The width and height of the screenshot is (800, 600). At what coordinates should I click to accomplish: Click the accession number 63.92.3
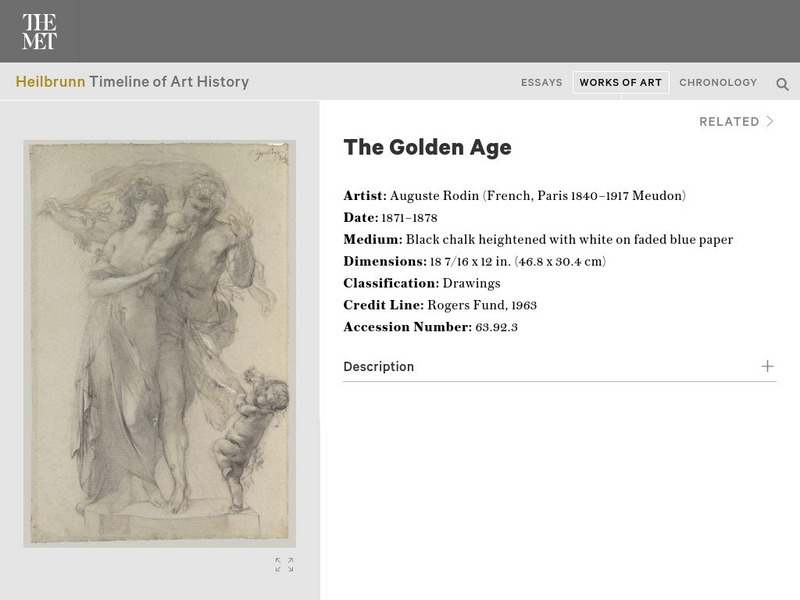(497, 327)
